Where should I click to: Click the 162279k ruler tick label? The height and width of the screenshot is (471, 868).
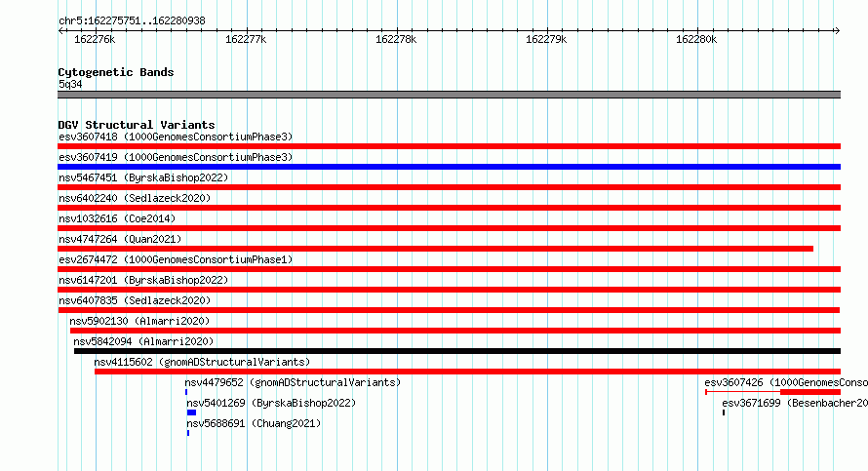[546, 39]
